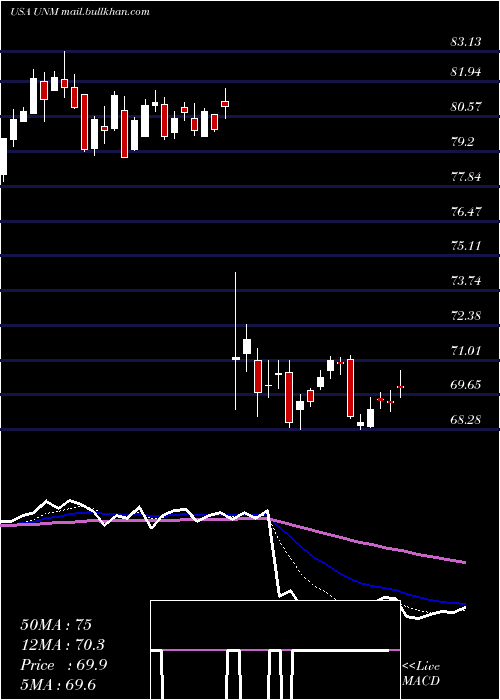This screenshot has width=500, height=700.
Task: Select the 69.65 price axis label
Action: (x=466, y=385)
